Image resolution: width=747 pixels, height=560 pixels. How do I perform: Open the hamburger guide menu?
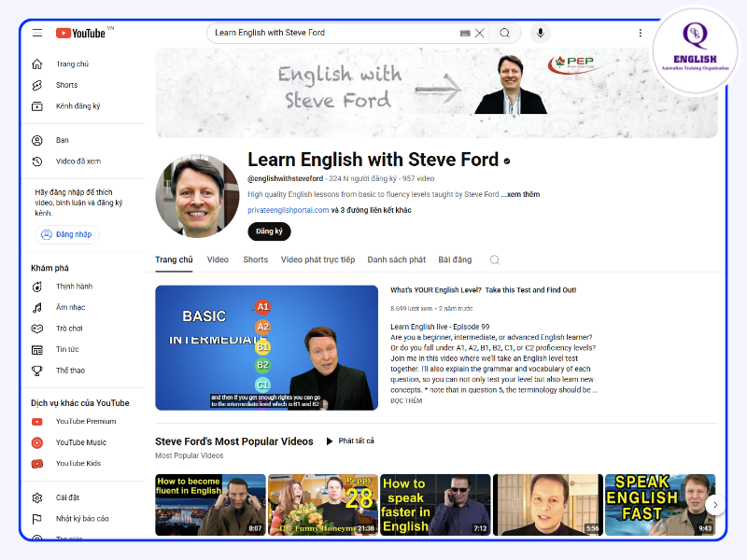tap(37, 33)
